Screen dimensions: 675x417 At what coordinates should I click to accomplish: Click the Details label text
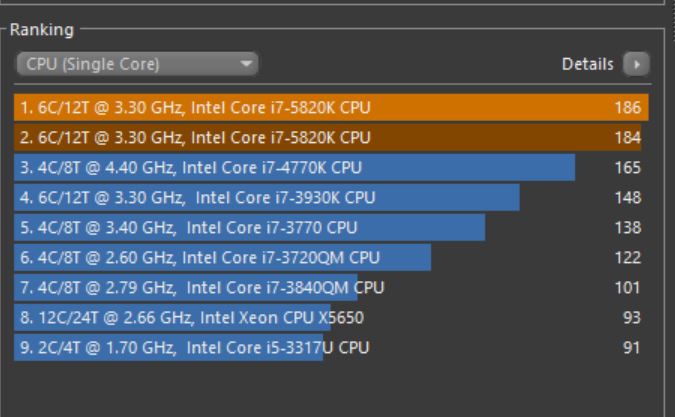[x=588, y=65]
